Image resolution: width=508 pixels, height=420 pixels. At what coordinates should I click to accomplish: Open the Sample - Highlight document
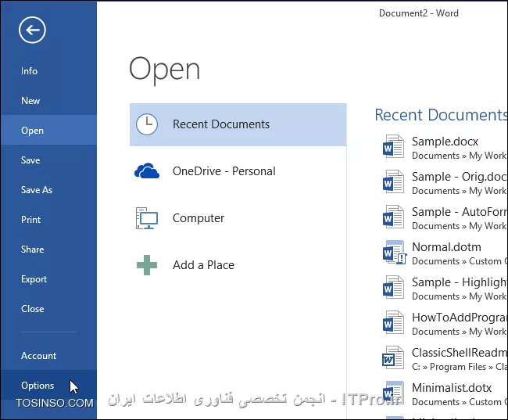pyautogui.click(x=442, y=289)
